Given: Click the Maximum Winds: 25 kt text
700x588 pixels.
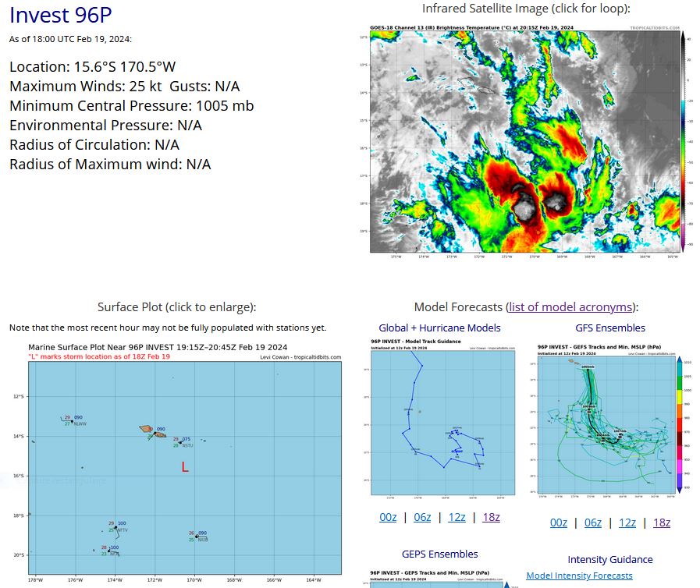Looking at the screenshot, I should [86, 86].
